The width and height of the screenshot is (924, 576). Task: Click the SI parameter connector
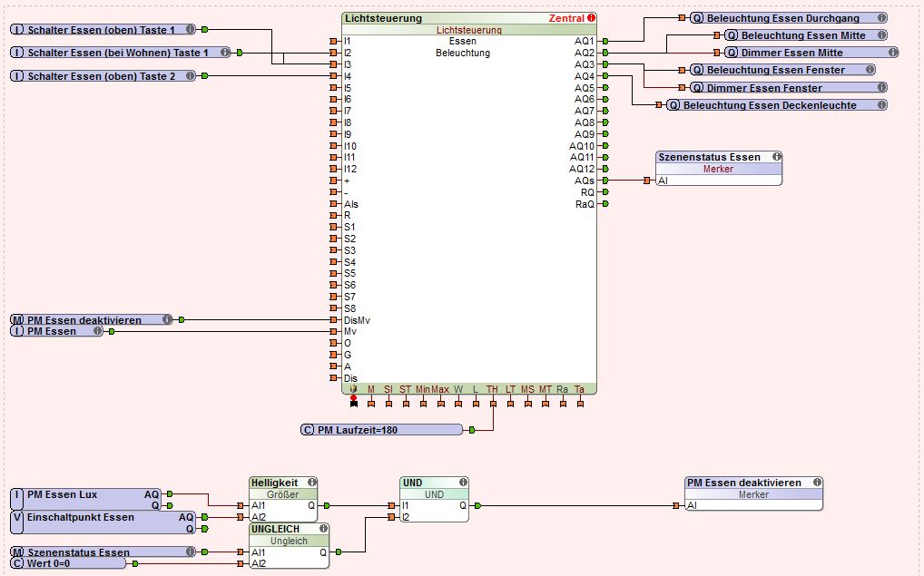point(388,404)
